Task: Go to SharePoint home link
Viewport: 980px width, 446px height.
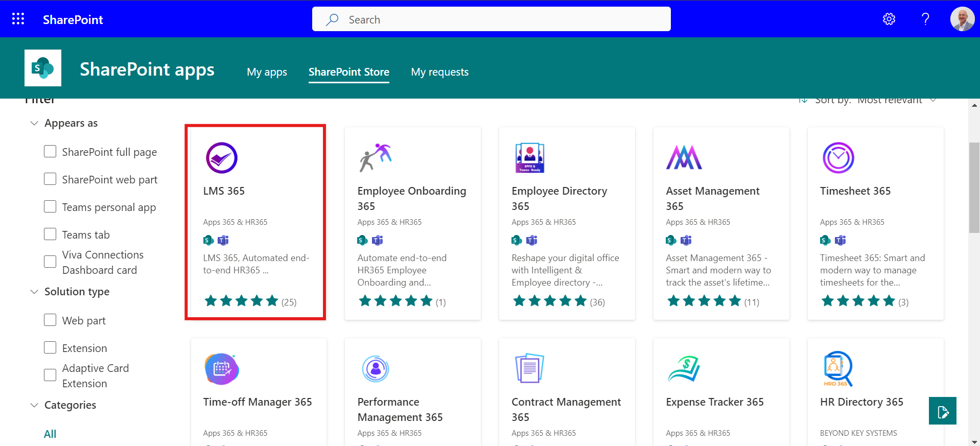Action: pyautogui.click(x=73, y=19)
